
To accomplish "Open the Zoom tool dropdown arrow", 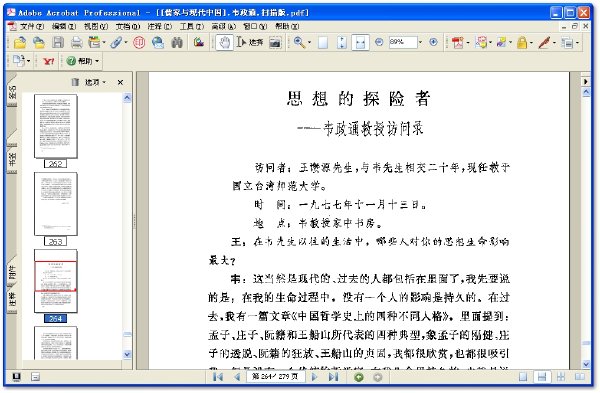I will point(309,42).
